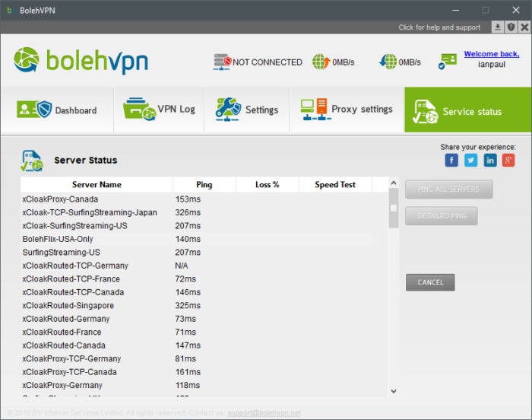Screen dimensions: 532x420
Task: Click the Server Status document icon
Action: click(32, 161)
